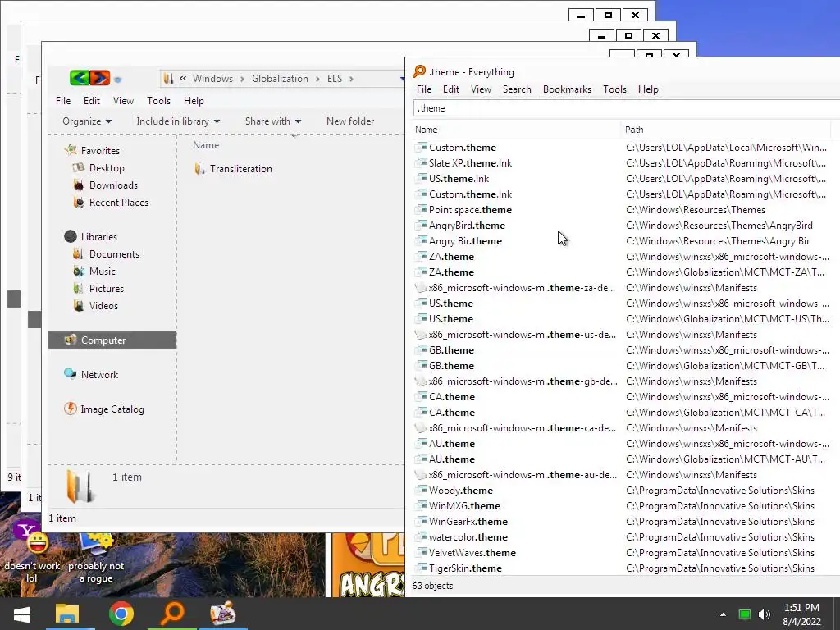Click the Windows breadcrumb segment
This screenshot has width=840, height=630.
pyautogui.click(x=212, y=79)
